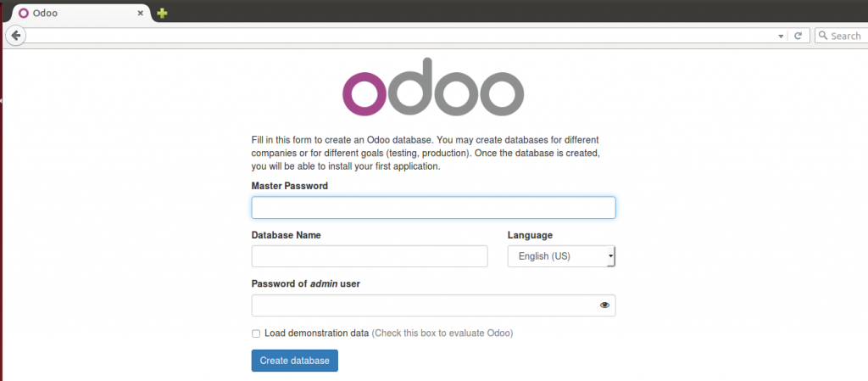Click the browser address bar
The height and width of the screenshot is (381, 868).
click(398, 36)
